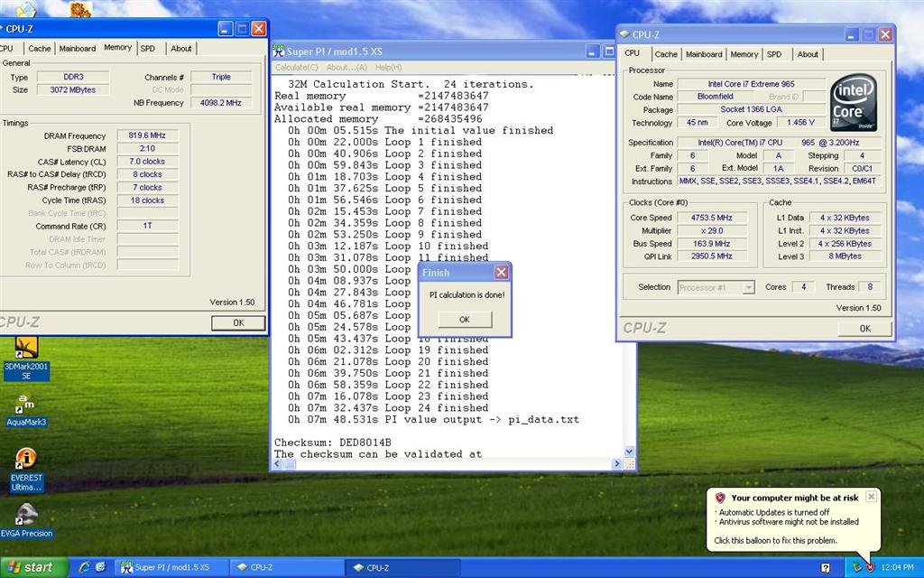The image size is (924, 578).
Task: Open Mainboard tab in right CPU-Z window
Action: tap(704, 54)
